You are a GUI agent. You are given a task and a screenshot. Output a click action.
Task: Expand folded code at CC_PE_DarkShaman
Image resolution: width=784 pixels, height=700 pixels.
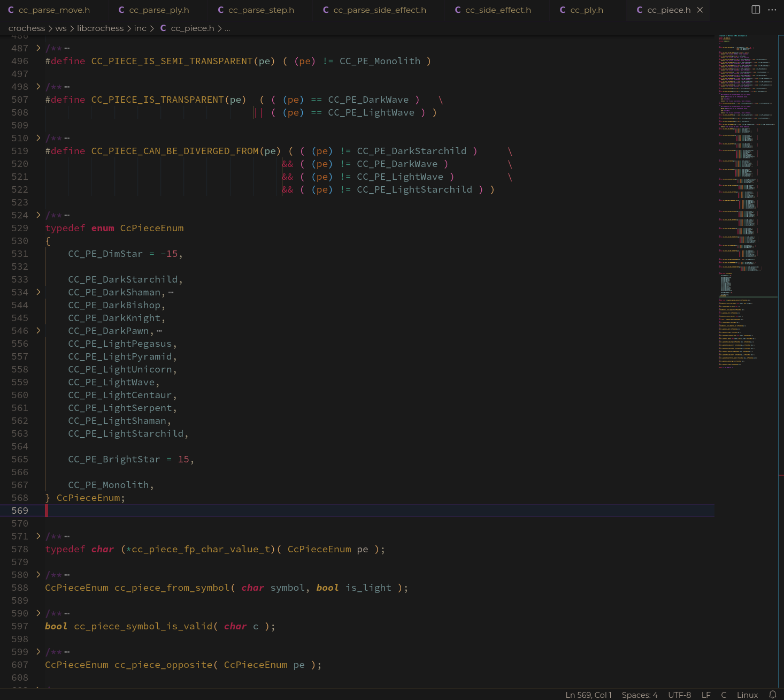tap(38, 292)
